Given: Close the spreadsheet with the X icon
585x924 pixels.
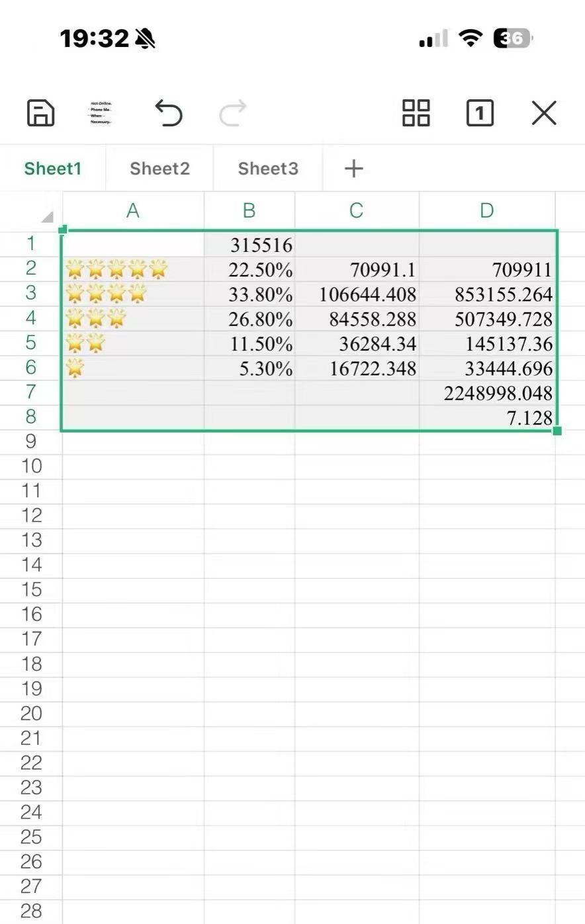Looking at the screenshot, I should pyautogui.click(x=544, y=113).
